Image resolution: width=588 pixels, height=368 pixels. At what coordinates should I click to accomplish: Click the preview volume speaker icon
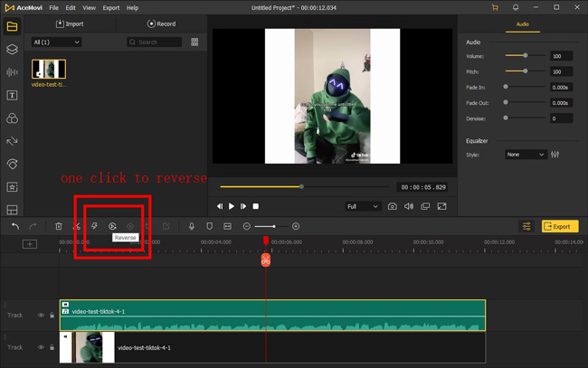click(x=409, y=206)
